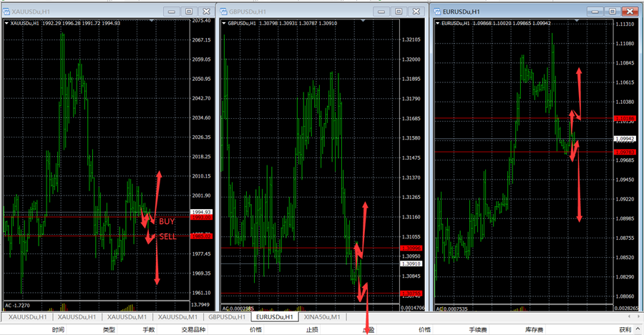Minimize the EURUSDu,H1 chart window
This screenshot has width=644, height=335.
click(595, 11)
